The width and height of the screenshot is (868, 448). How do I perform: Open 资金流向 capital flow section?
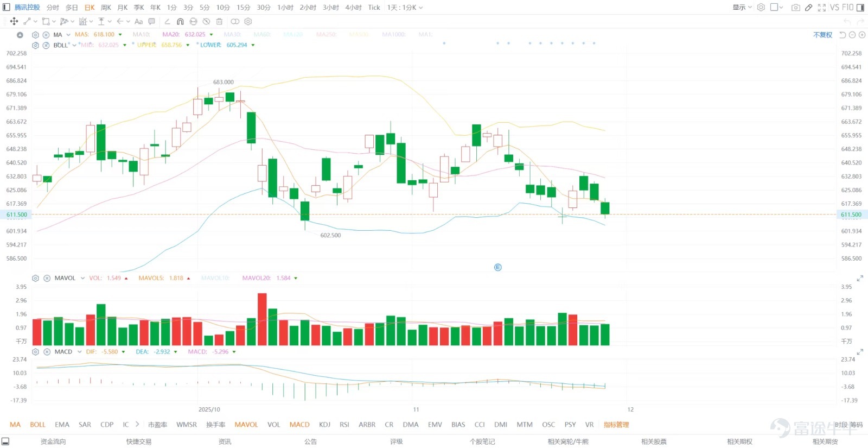[x=53, y=441]
